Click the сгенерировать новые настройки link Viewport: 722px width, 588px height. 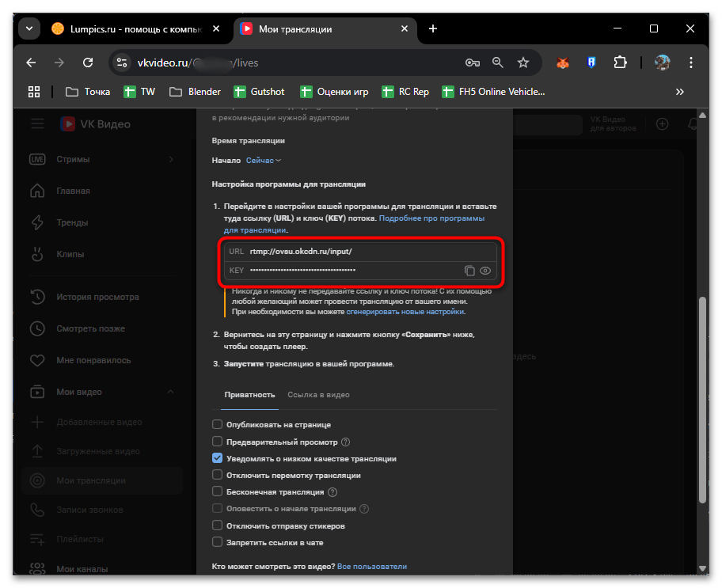(405, 312)
